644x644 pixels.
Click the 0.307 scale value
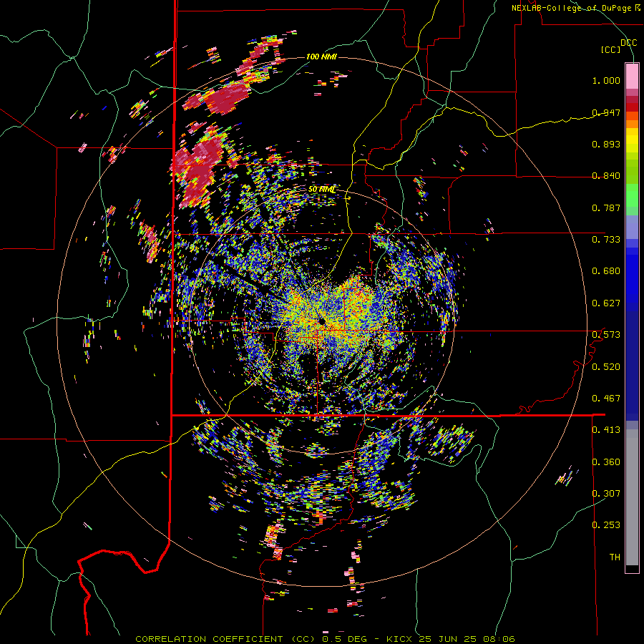(x=606, y=493)
